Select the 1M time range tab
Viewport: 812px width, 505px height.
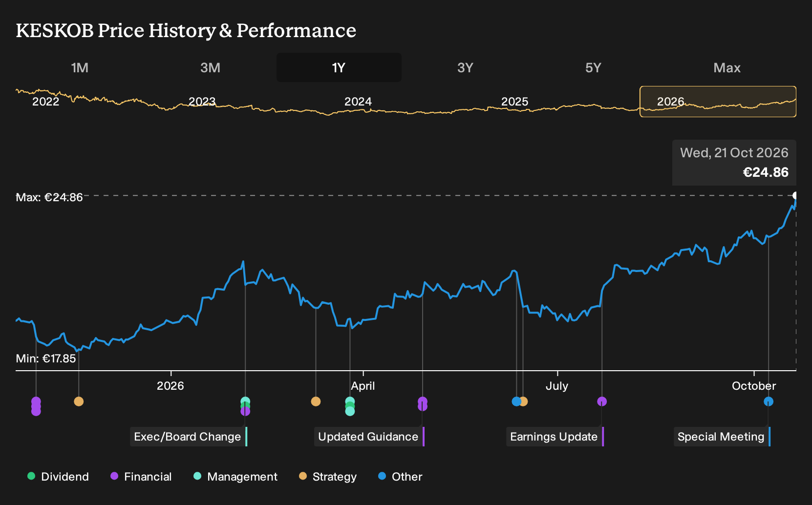tap(80, 67)
